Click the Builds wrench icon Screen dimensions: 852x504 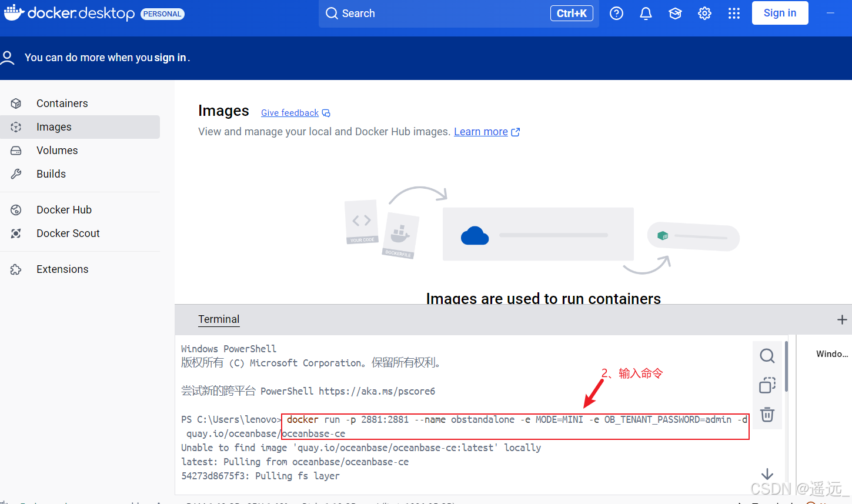pos(16,174)
